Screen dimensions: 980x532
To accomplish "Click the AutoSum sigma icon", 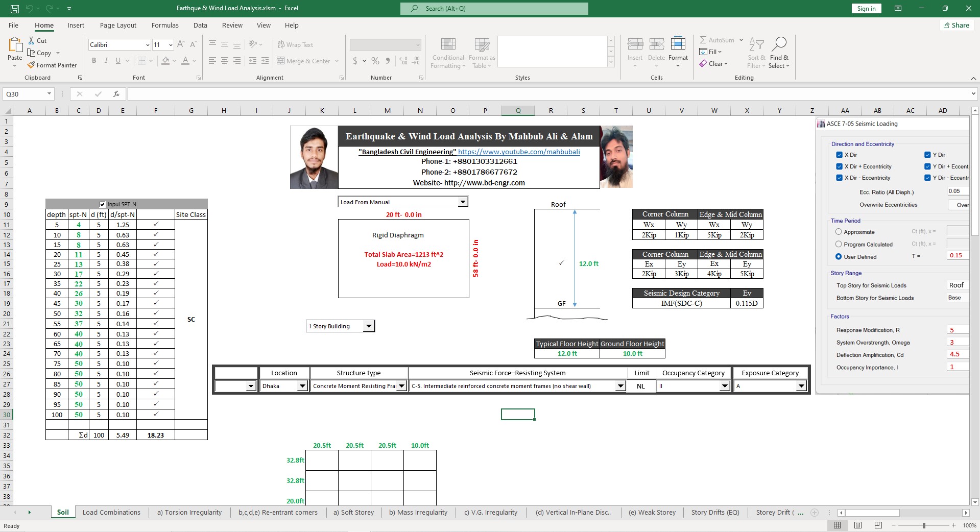I will coord(703,40).
